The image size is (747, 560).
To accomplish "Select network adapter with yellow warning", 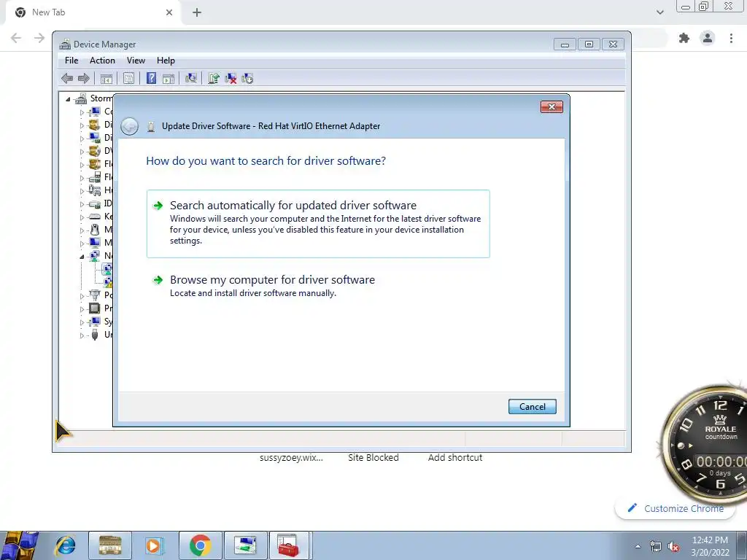I will click(x=108, y=282).
